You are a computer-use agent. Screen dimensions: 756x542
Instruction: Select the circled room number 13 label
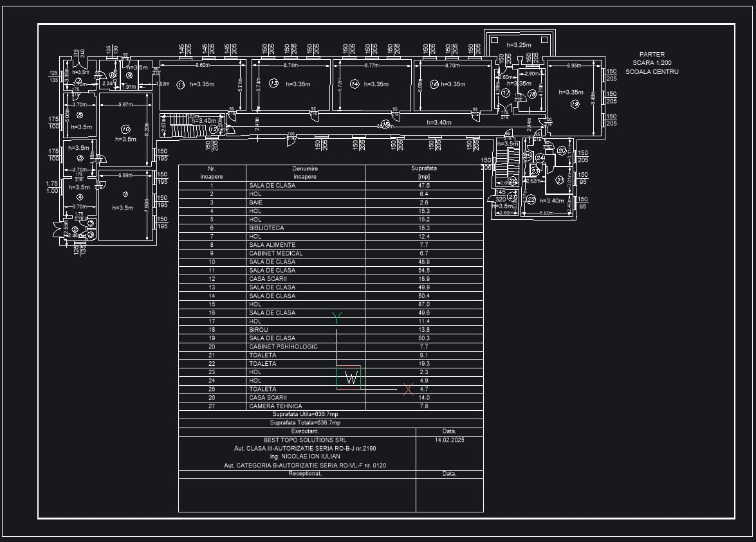pos(273,84)
